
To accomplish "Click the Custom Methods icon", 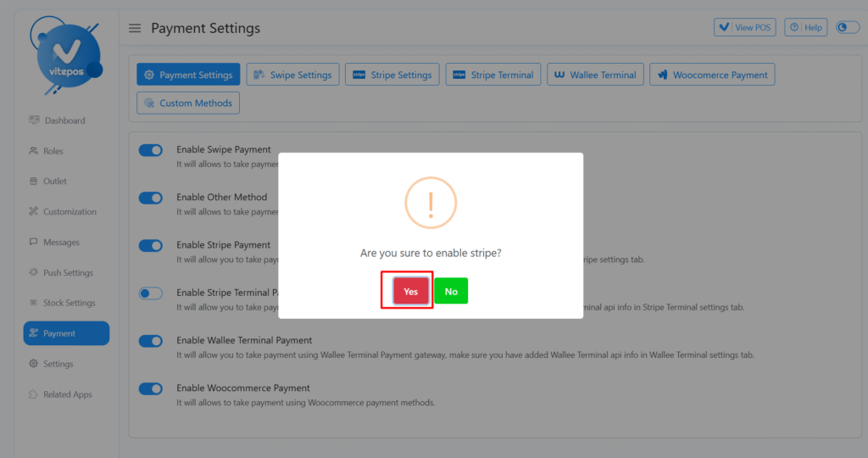I will (x=149, y=103).
